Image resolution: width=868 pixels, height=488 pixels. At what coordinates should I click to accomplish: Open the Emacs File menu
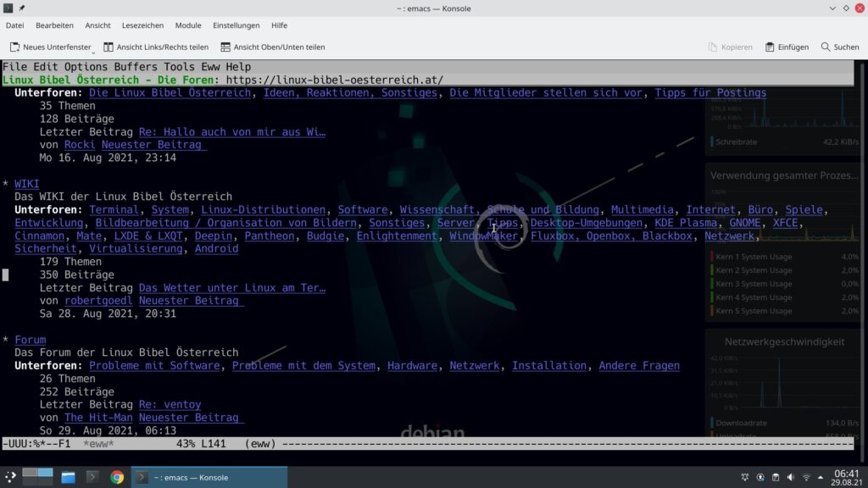click(x=15, y=67)
